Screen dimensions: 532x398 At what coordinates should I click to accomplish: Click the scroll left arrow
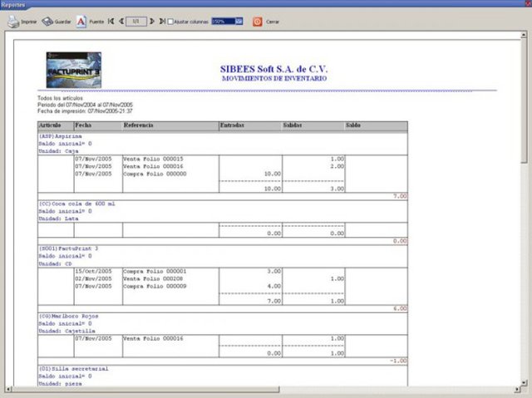tap(8, 390)
